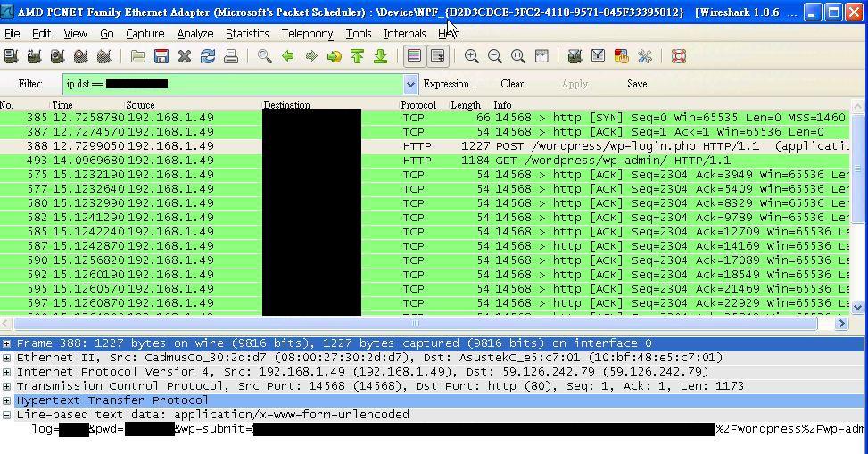This screenshot has height=454, width=868.
Task: Open capture options toolbar icon
Action: pyautogui.click(x=34, y=56)
